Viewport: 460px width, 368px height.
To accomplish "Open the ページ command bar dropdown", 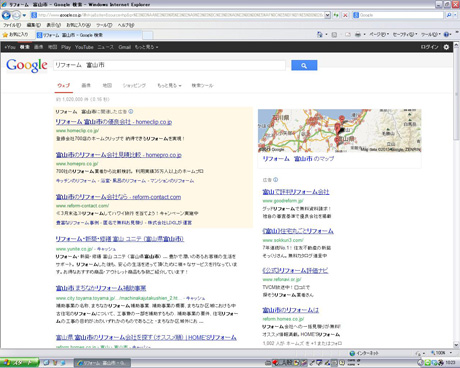I will [x=379, y=34].
